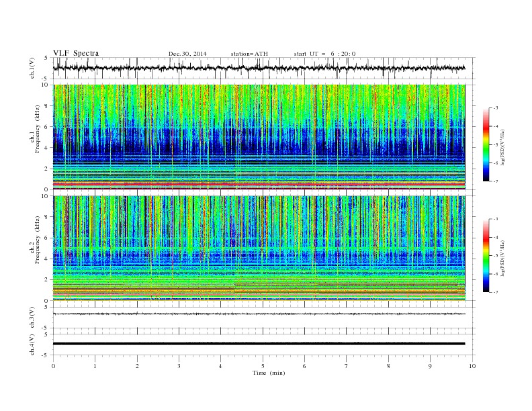Click the time axis tick label "5"
The height and width of the screenshot is (411, 532).
[x=263, y=366]
